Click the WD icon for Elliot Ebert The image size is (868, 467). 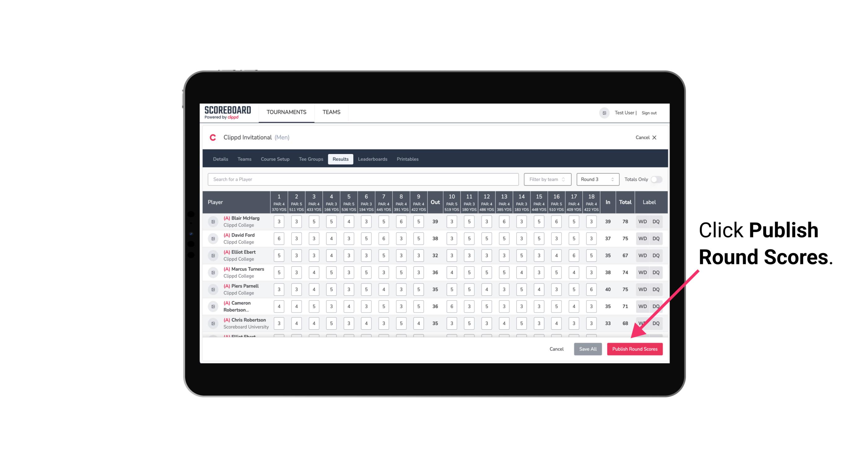pos(642,255)
